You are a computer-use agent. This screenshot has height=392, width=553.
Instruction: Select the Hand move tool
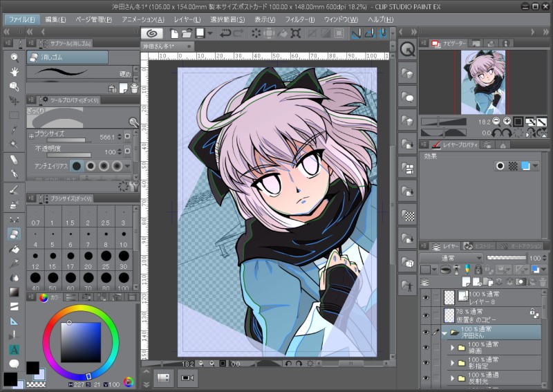[14, 72]
